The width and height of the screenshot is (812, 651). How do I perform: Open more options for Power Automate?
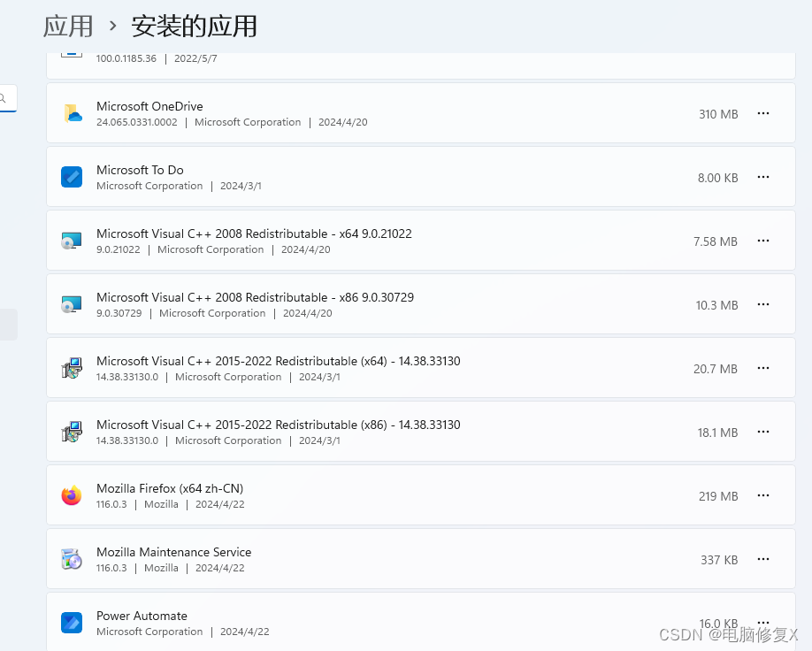tap(763, 622)
